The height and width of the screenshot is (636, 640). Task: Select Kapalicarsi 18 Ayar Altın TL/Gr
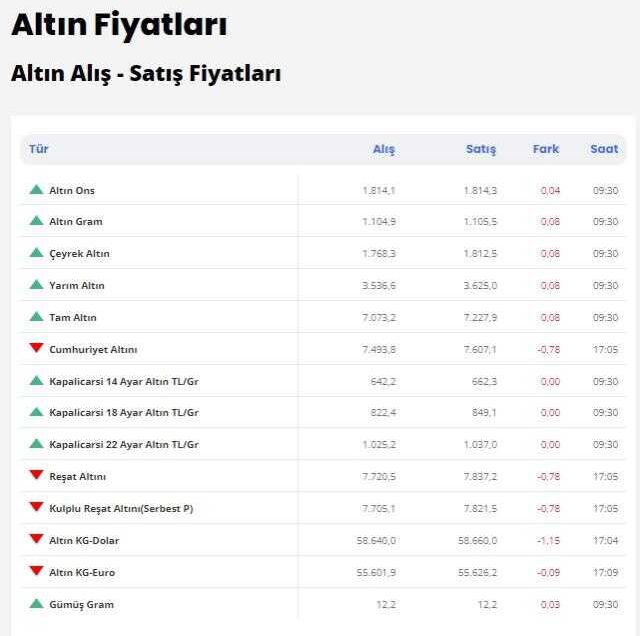coord(124,412)
